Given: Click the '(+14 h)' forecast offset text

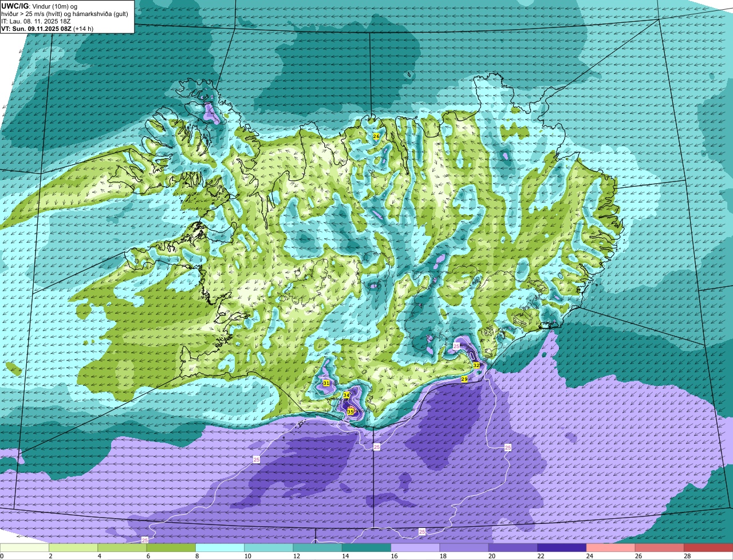Looking at the screenshot, I should (84, 29).
